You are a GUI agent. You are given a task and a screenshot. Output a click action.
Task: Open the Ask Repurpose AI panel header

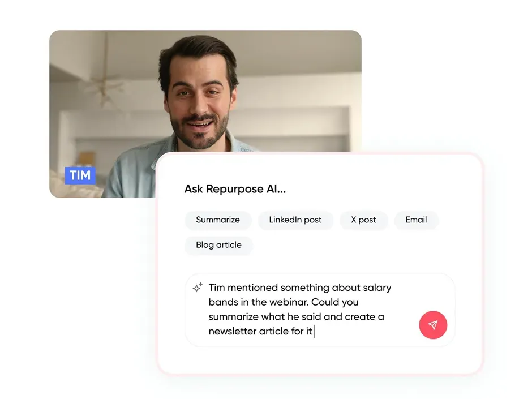[x=235, y=188]
